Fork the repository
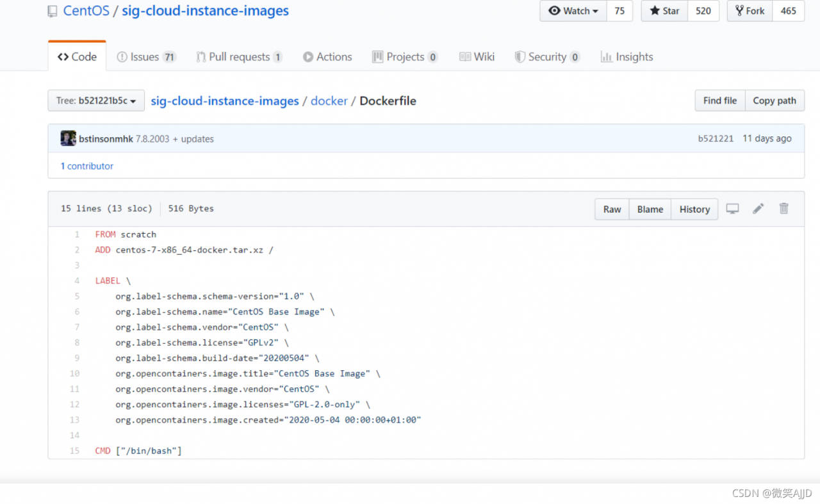This screenshot has width=820, height=504. 750,11
